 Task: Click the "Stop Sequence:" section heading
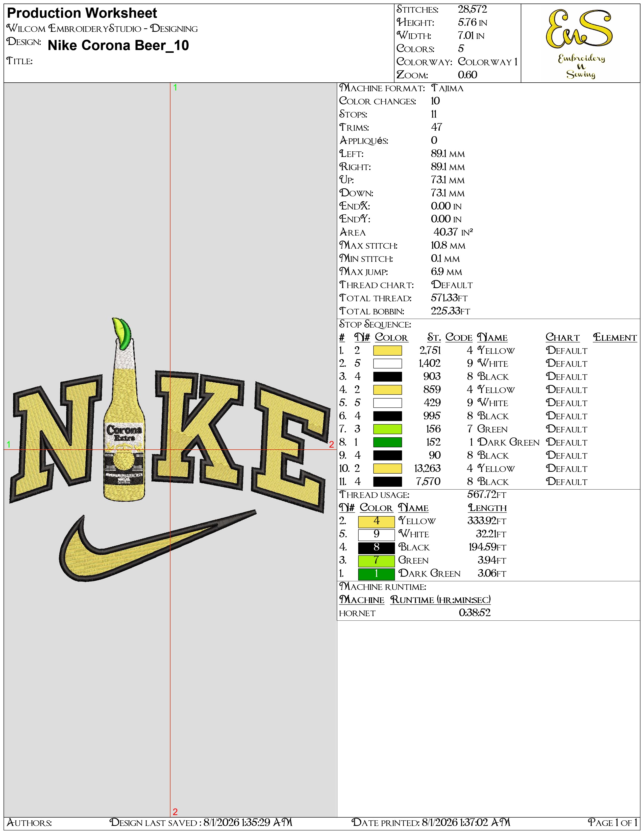tap(375, 325)
